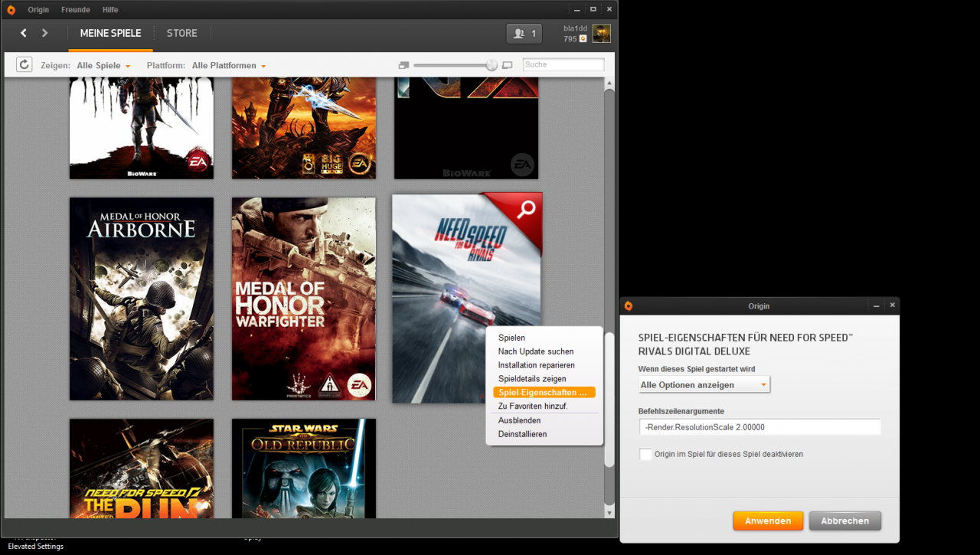Click Elevated Settings desktop label
The height and width of the screenshot is (555, 980).
(x=36, y=547)
